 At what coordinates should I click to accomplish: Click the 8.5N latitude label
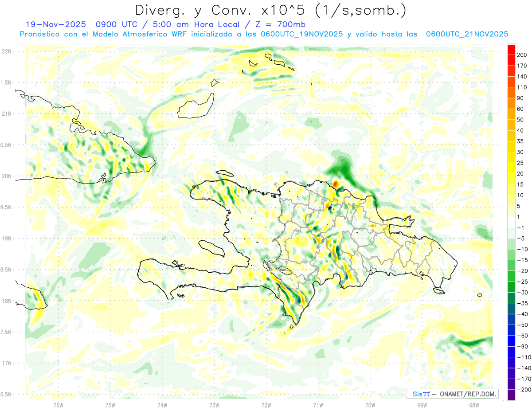coord(7,270)
